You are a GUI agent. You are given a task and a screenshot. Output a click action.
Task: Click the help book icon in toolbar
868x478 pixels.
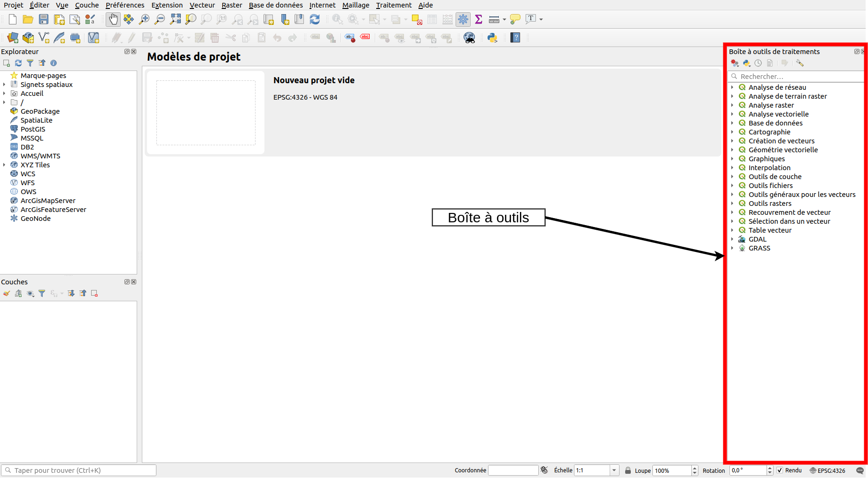[515, 38]
